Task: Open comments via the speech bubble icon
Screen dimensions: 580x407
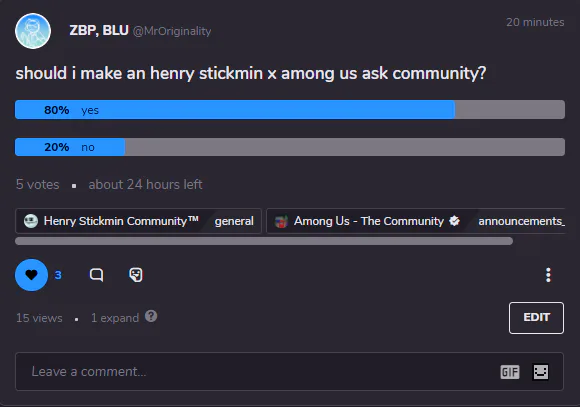Action: (97, 275)
